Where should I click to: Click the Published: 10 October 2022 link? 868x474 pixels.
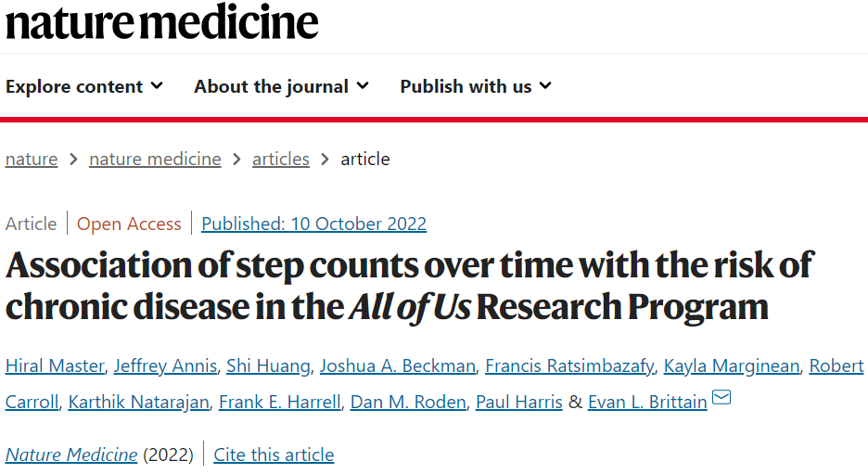(x=313, y=224)
